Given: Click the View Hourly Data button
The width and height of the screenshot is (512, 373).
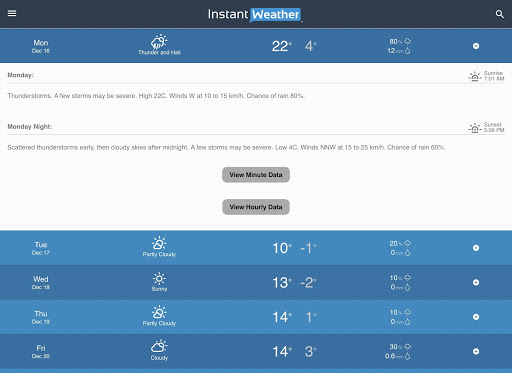Looking at the screenshot, I should click(256, 207).
